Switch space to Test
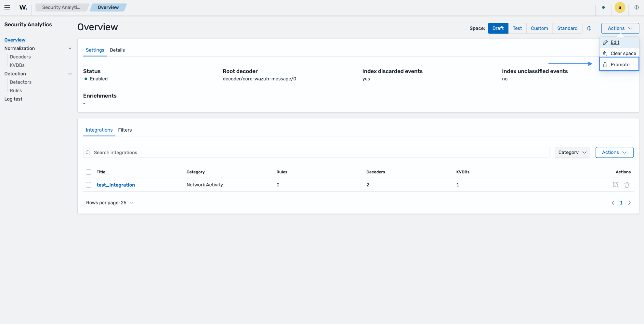 click(517, 28)
